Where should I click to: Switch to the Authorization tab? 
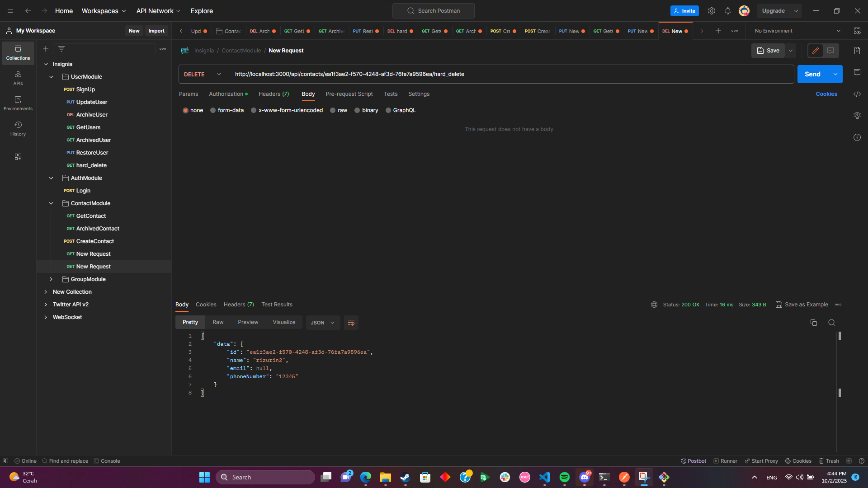[x=226, y=94]
